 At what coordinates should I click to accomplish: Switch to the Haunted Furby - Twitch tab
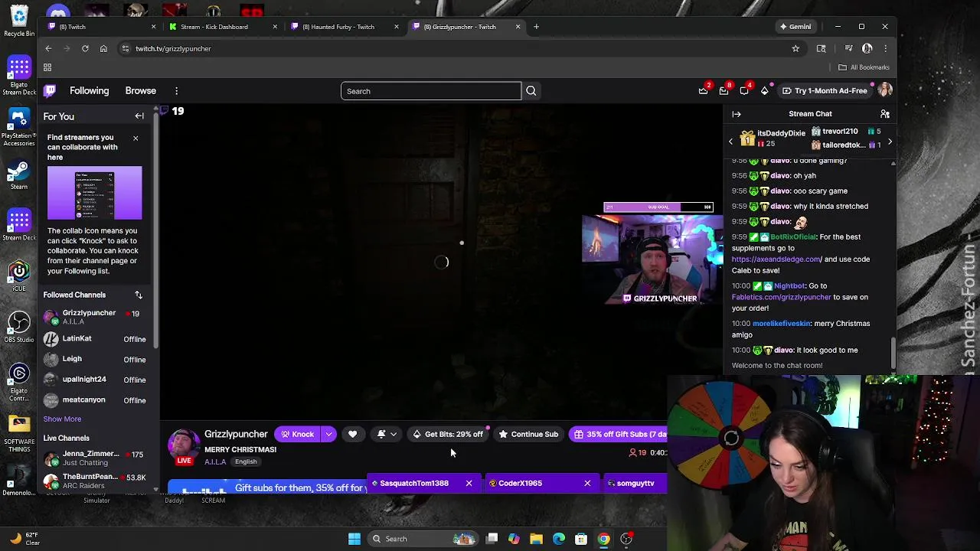pos(345,27)
